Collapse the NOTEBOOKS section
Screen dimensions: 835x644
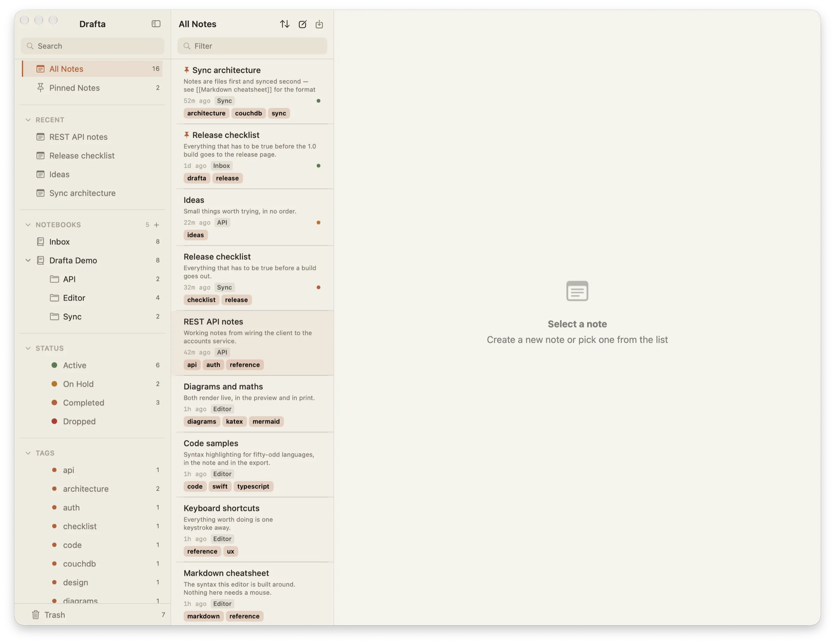click(x=28, y=225)
